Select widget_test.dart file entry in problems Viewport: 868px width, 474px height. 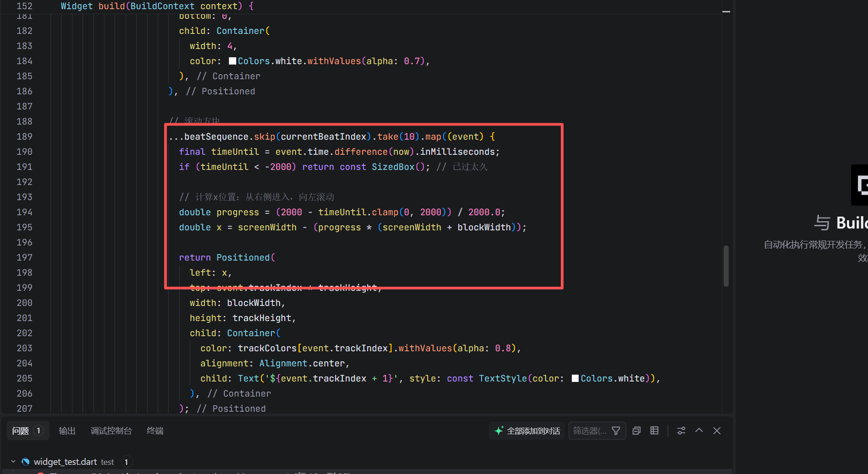(65, 462)
